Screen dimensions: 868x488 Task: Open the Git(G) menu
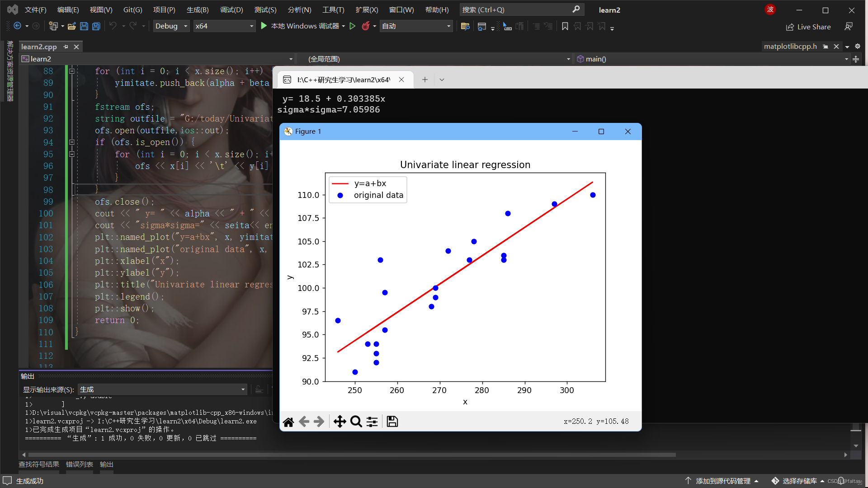(132, 9)
